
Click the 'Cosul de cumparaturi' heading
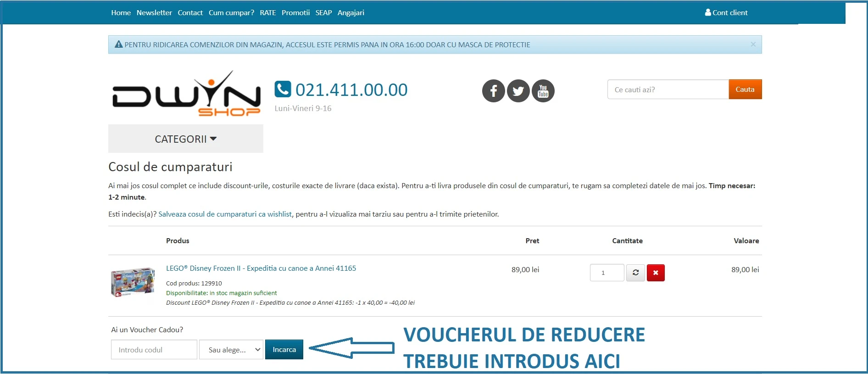click(170, 167)
